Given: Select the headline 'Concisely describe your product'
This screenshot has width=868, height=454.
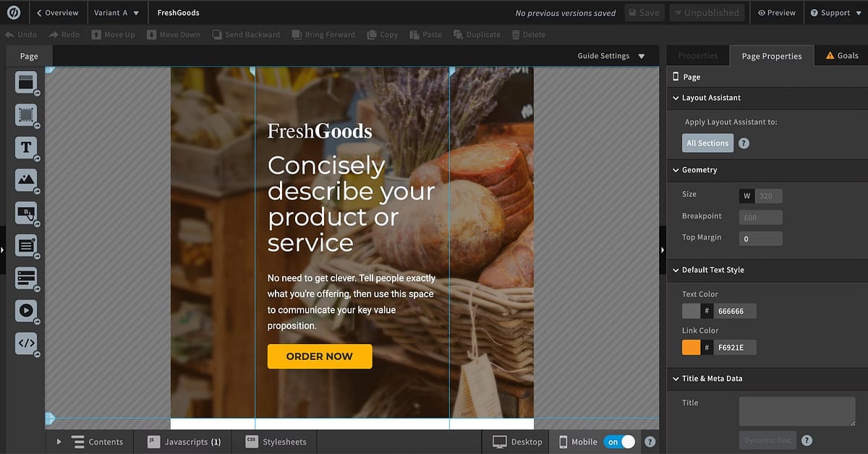Looking at the screenshot, I should (352, 204).
